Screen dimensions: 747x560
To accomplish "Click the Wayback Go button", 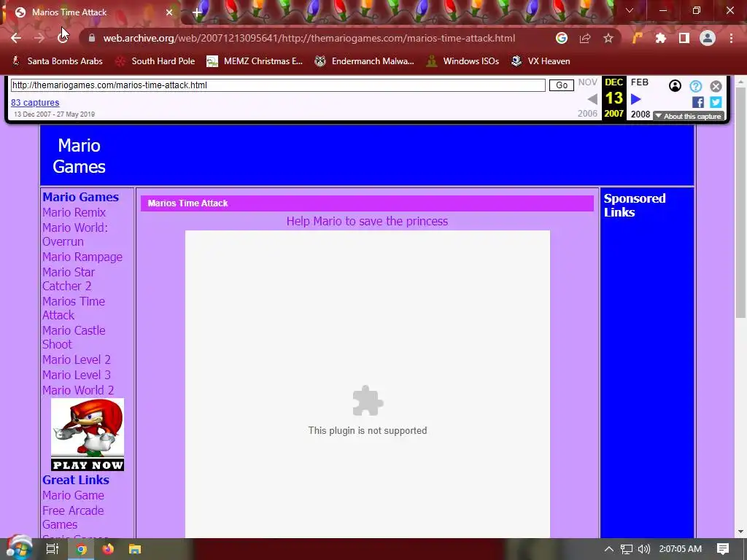I will 561,85.
